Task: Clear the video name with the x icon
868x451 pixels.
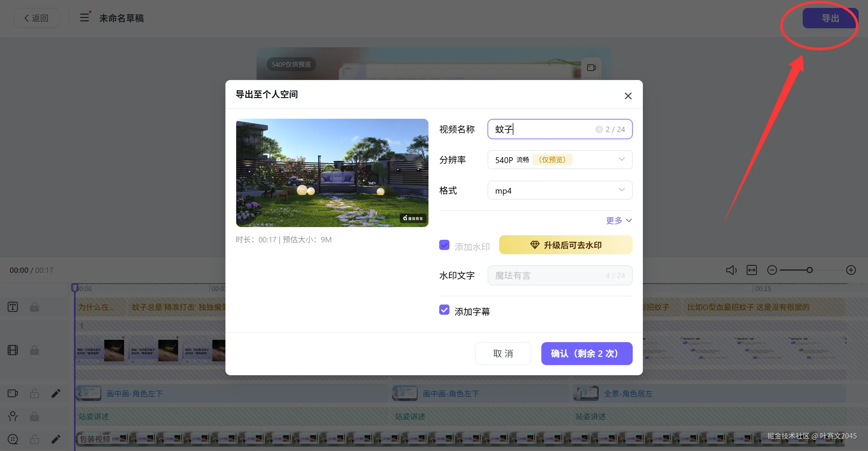Action: [x=599, y=129]
